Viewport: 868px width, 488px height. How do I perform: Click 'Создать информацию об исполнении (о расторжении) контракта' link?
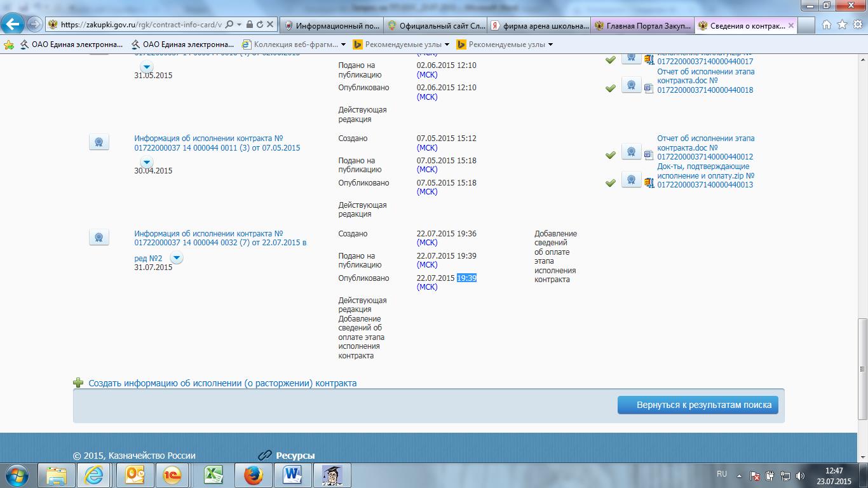click(x=222, y=383)
